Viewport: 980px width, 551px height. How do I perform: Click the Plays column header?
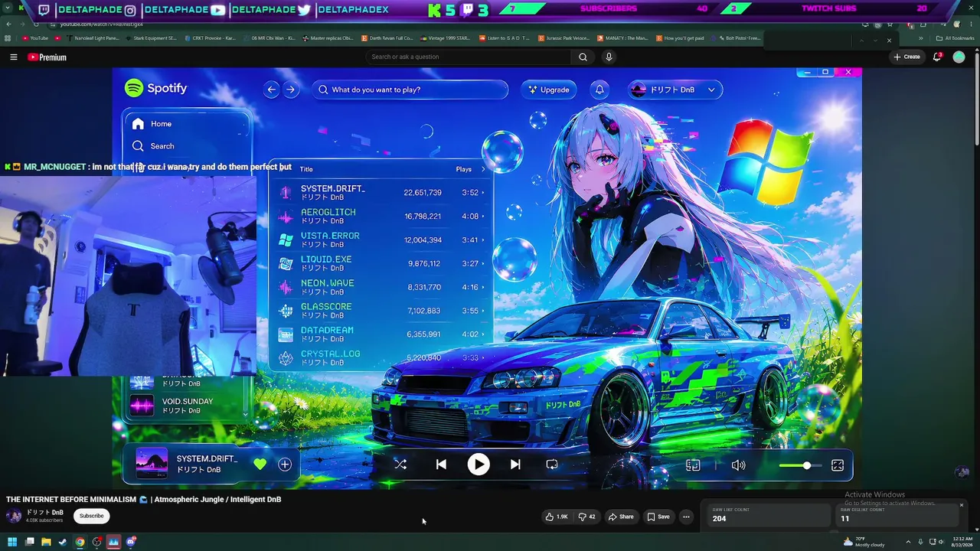464,169
